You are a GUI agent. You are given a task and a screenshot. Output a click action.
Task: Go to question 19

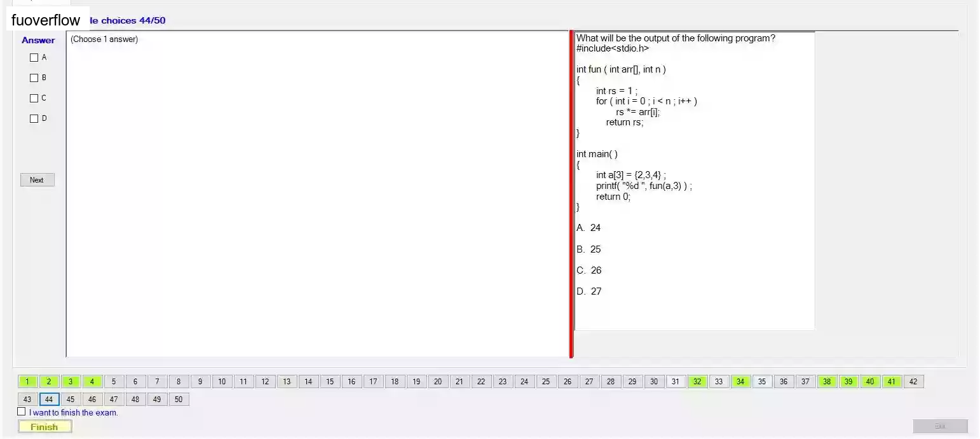click(x=416, y=382)
